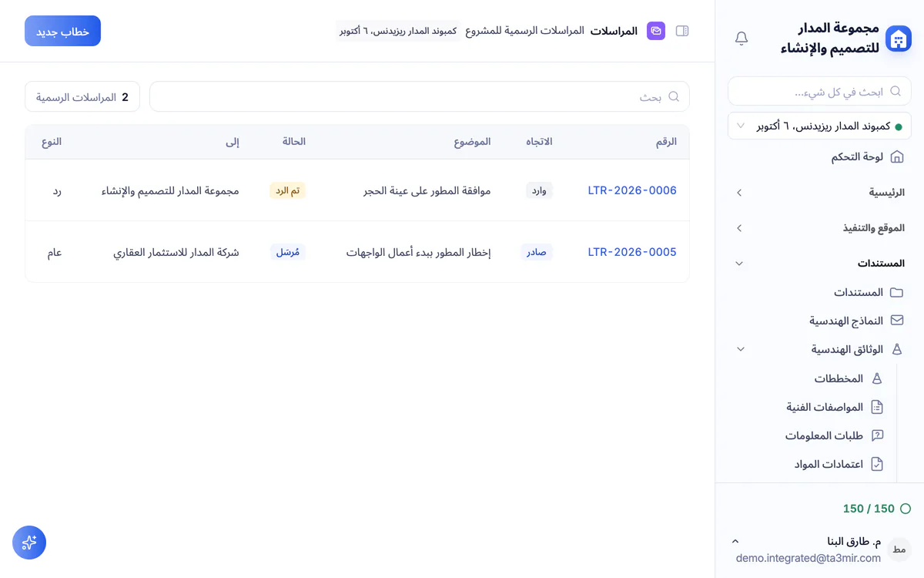Click the المراسلات page title in header
924x578 pixels.
[614, 31]
